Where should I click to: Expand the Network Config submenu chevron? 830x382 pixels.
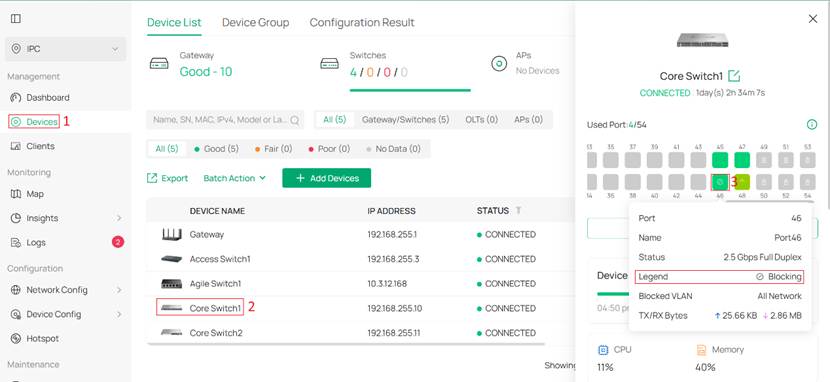[x=119, y=290]
